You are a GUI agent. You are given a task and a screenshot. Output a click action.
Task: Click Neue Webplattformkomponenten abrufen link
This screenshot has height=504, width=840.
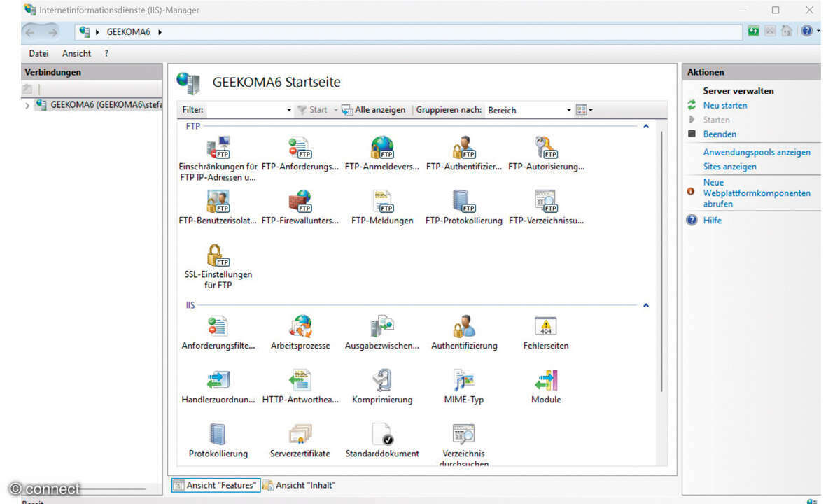[757, 193]
